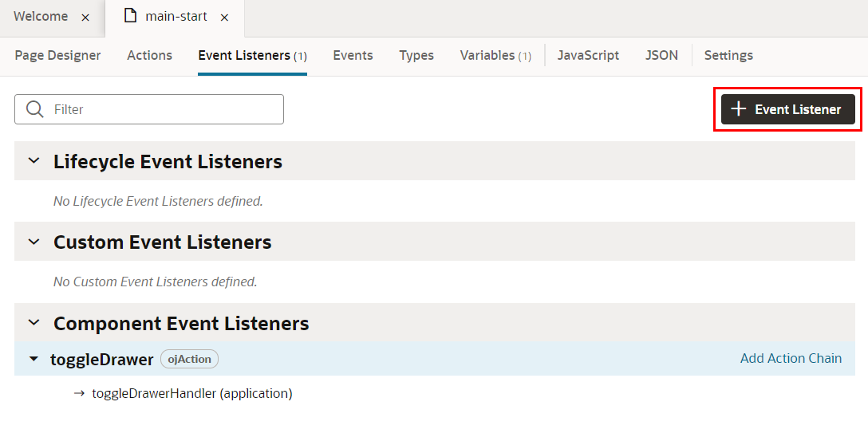Go to the Events tab
The width and height of the screenshot is (868, 445).
coord(353,55)
